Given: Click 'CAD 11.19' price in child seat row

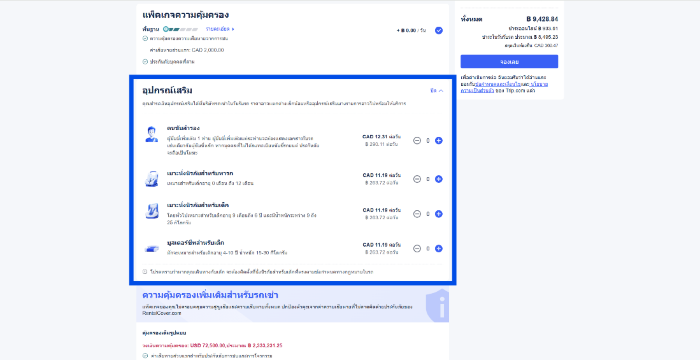Looking at the screenshot, I should 375,210.
